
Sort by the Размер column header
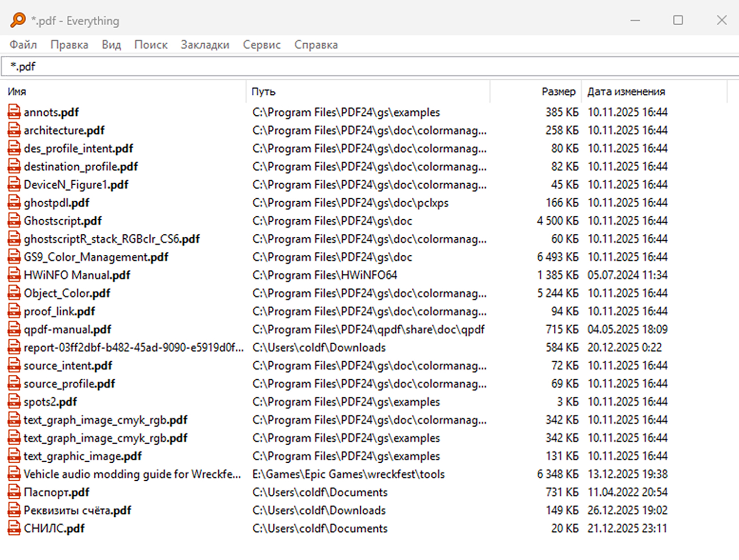pyautogui.click(x=558, y=92)
